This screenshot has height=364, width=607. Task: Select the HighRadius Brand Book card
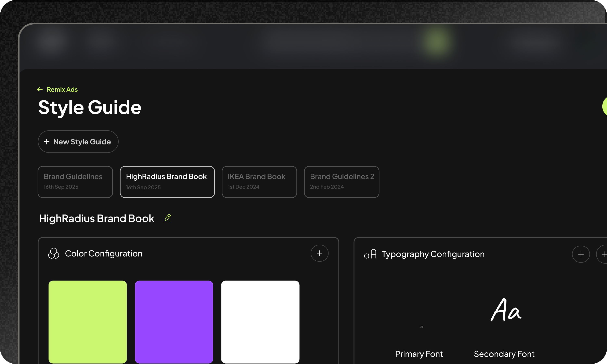click(x=167, y=182)
